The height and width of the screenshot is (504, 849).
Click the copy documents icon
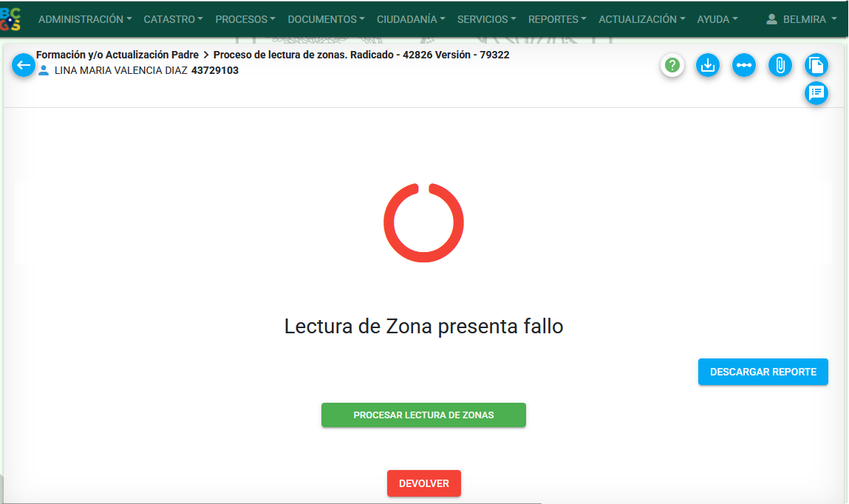coord(816,65)
